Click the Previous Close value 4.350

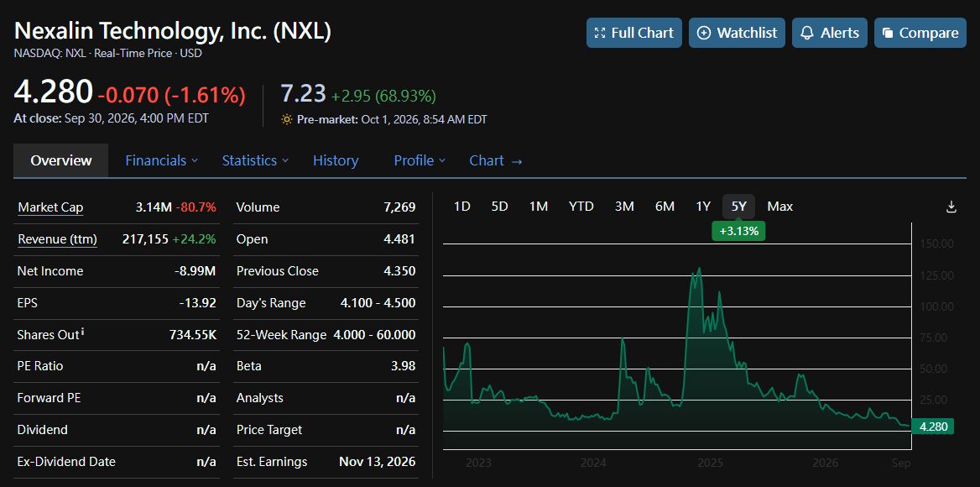tap(400, 271)
